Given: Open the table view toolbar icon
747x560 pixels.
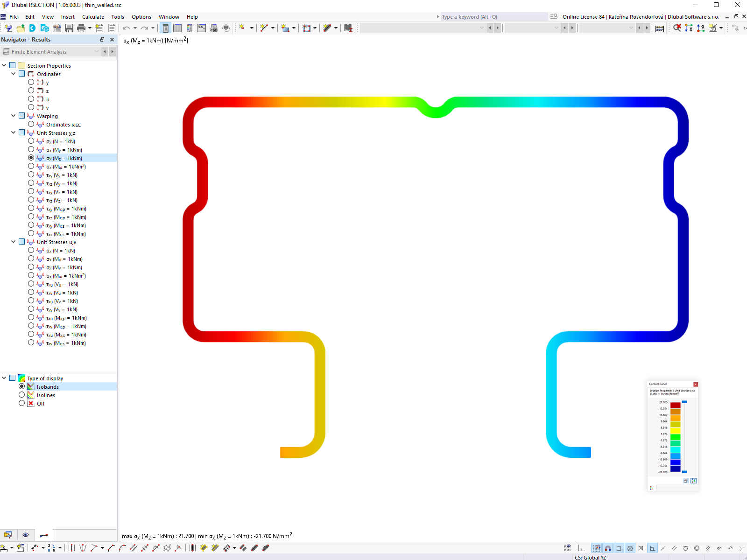Looking at the screenshot, I should point(177,28).
